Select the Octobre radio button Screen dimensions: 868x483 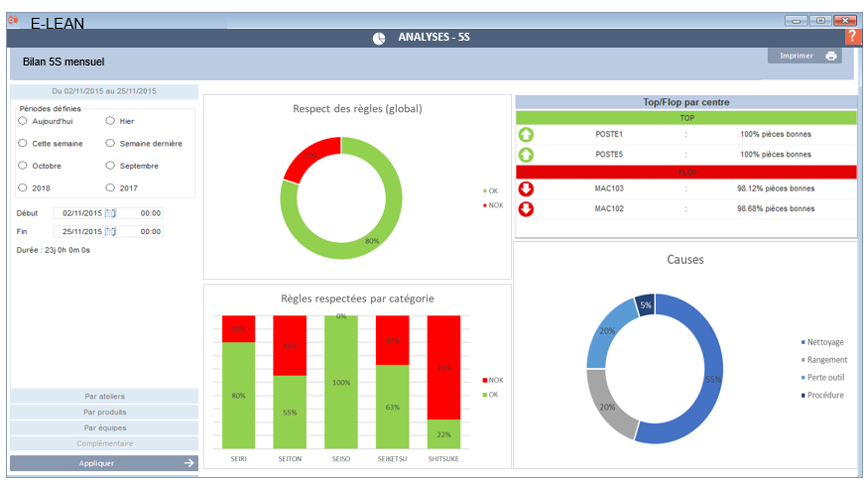click(23, 165)
